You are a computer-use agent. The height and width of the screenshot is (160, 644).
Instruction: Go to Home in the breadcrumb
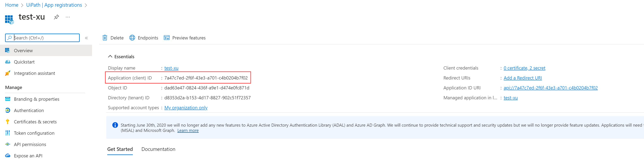(12, 5)
